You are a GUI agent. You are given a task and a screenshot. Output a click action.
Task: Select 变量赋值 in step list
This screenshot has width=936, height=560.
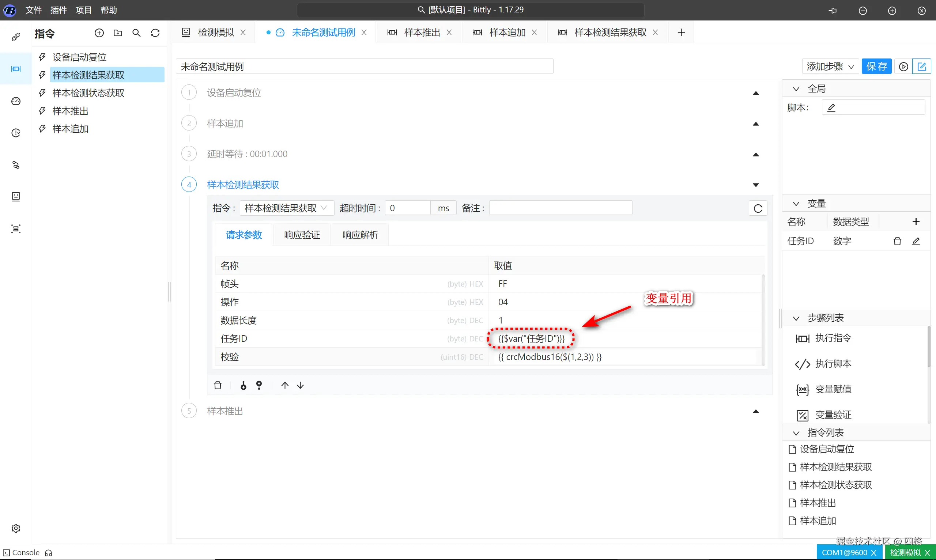click(x=833, y=389)
